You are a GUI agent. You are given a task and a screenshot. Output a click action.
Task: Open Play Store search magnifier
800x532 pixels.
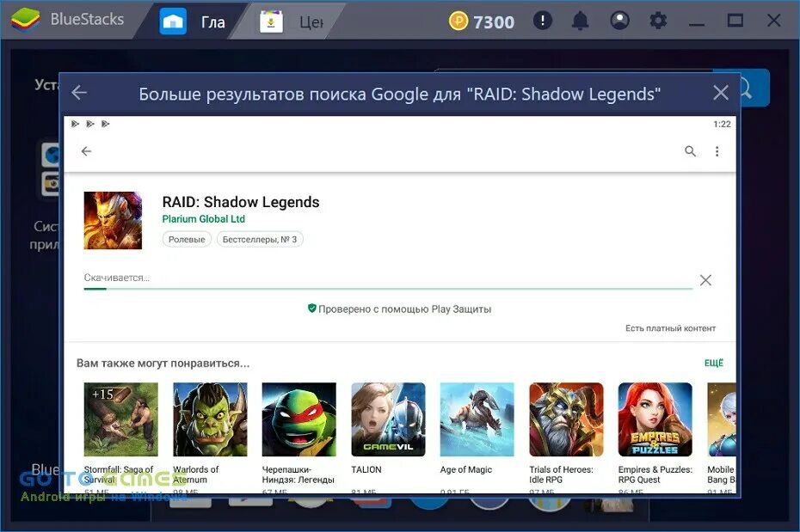pyautogui.click(x=690, y=151)
